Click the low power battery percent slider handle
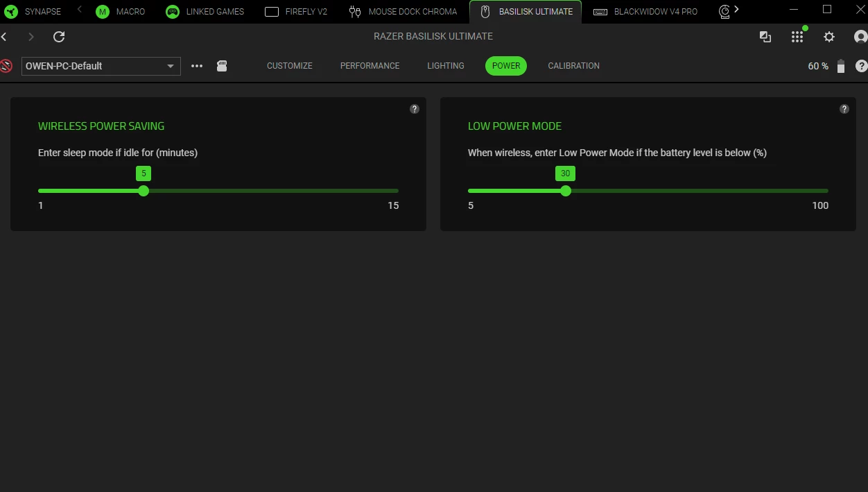Viewport: 868px width, 492px height. [566, 191]
